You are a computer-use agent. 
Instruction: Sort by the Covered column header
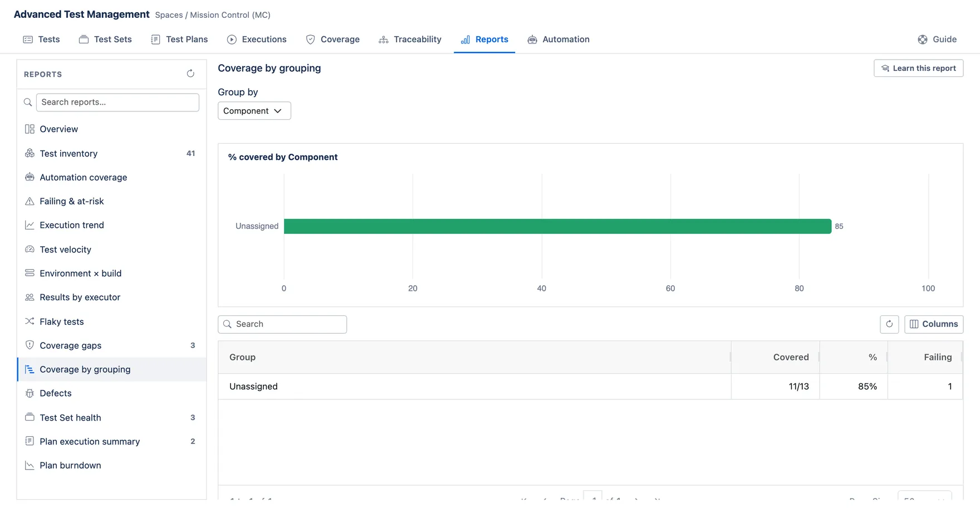pyautogui.click(x=775, y=357)
